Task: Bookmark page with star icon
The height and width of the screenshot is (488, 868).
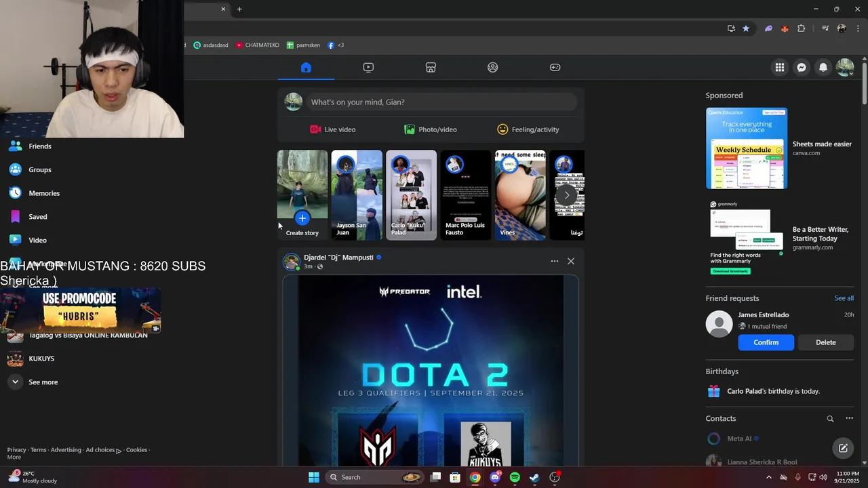Action: pos(746,28)
